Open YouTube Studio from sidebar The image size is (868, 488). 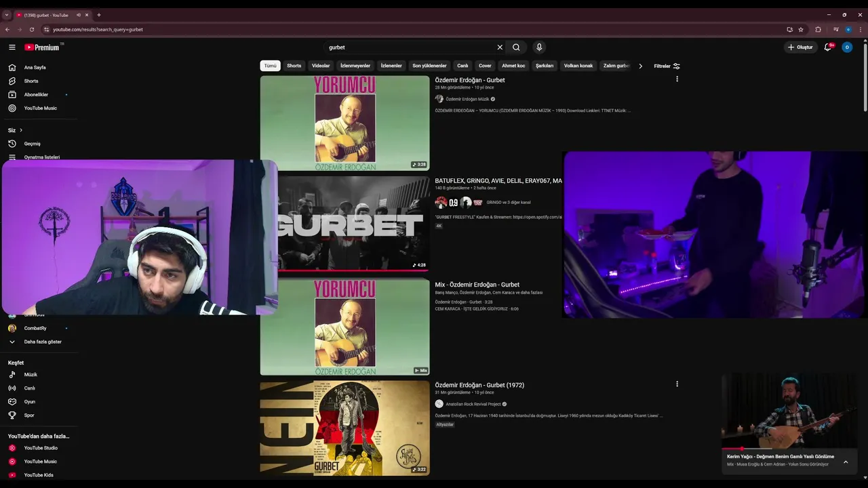coord(41,448)
